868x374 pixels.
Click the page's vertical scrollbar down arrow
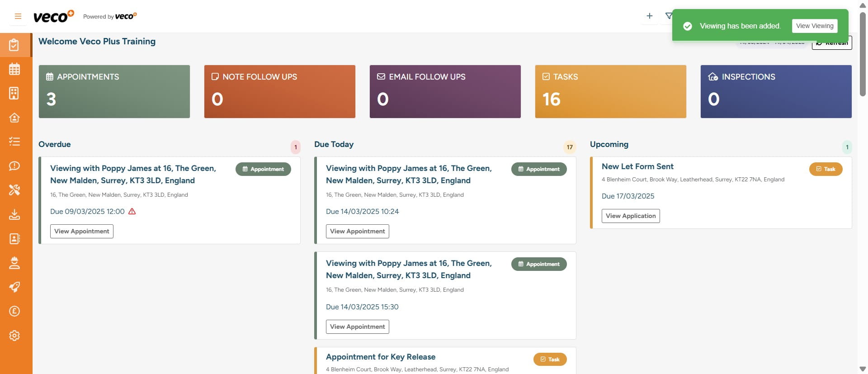tap(863, 369)
